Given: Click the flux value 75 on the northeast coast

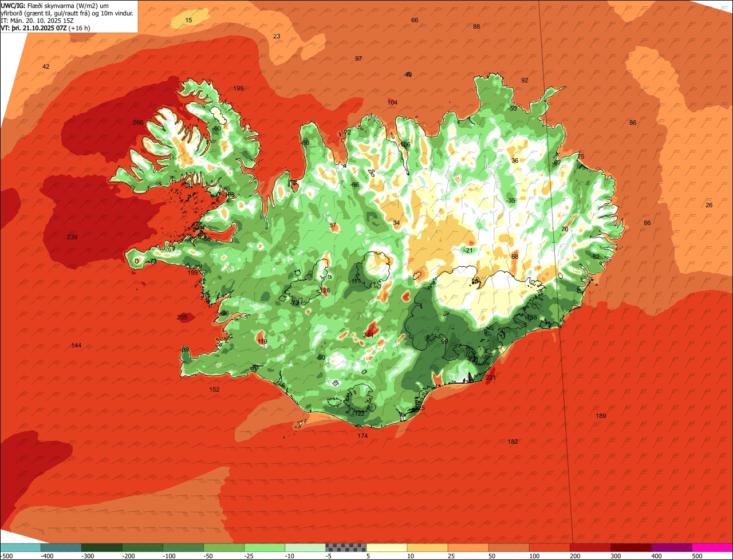Looking at the screenshot, I should (581, 157).
